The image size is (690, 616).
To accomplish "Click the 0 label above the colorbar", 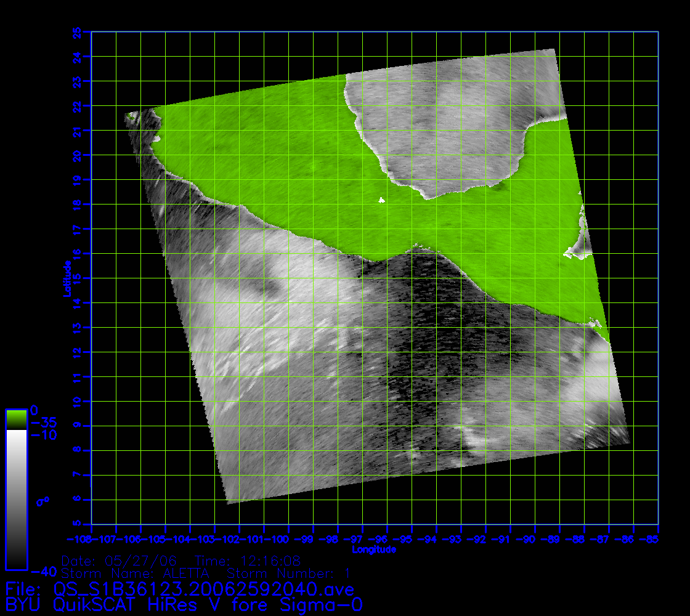I will 34,410.
